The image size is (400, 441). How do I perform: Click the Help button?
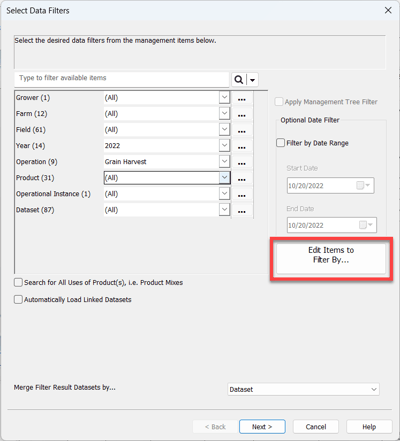(x=369, y=427)
